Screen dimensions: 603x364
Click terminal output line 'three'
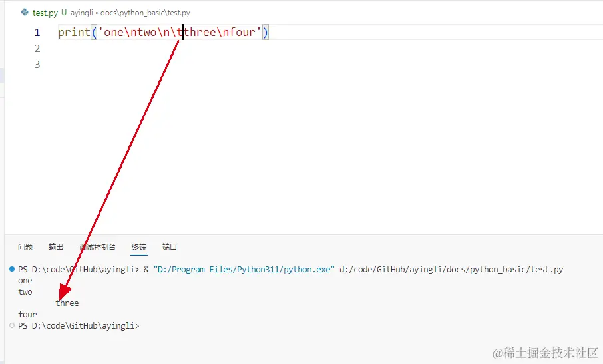tap(67, 303)
